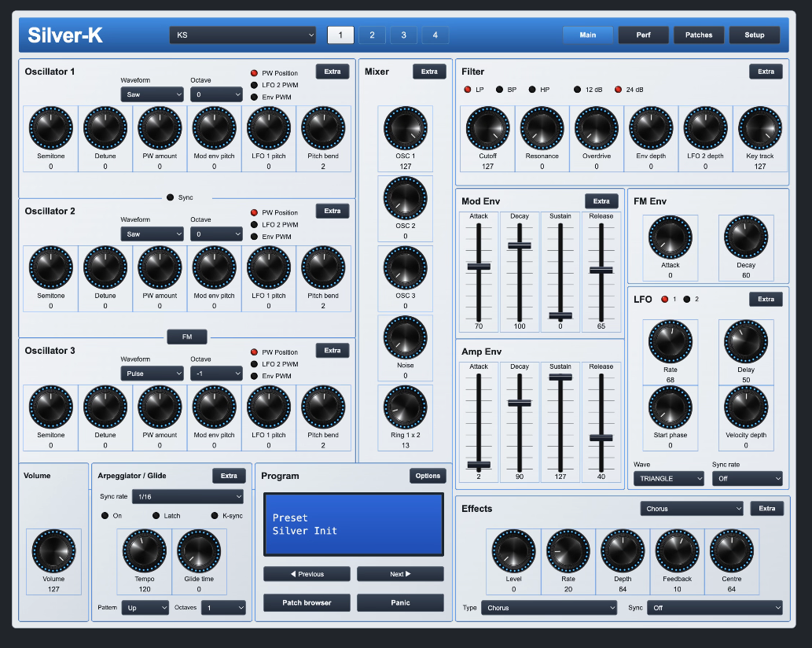Open the Arpeggiator Sync rate dropdown
The height and width of the screenshot is (648, 812).
188,497
